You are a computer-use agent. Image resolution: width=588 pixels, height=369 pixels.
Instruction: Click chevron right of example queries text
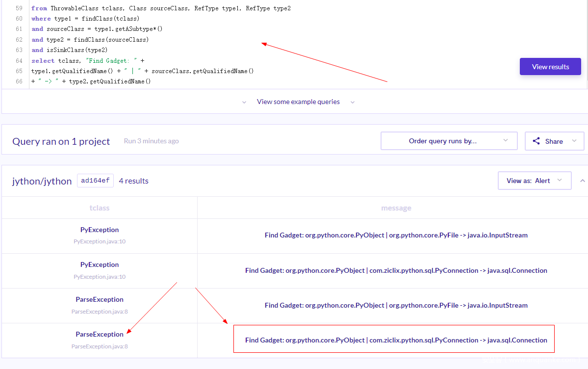coord(353,102)
